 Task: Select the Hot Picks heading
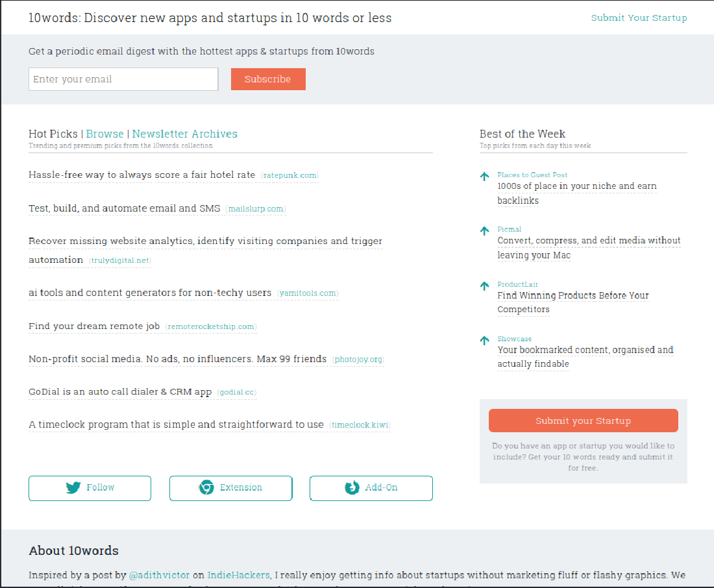coord(53,134)
